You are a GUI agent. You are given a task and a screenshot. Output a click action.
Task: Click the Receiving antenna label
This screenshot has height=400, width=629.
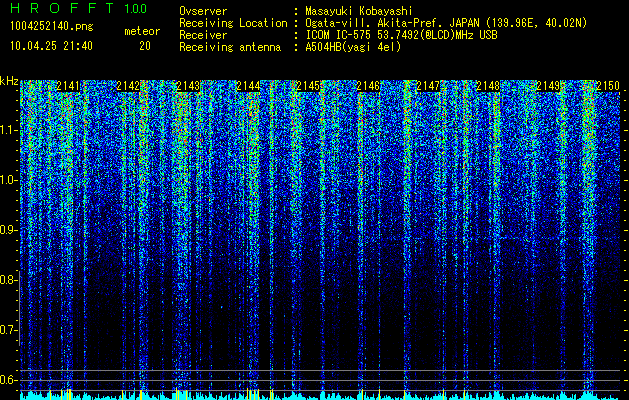click(x=230, y=47)
